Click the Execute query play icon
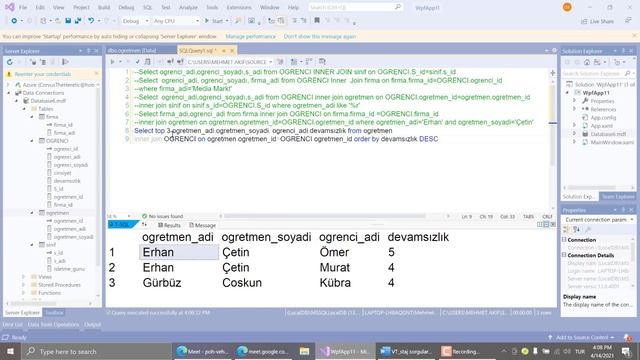The height and width of the screenshot is (360, 640). coord(112,62)
